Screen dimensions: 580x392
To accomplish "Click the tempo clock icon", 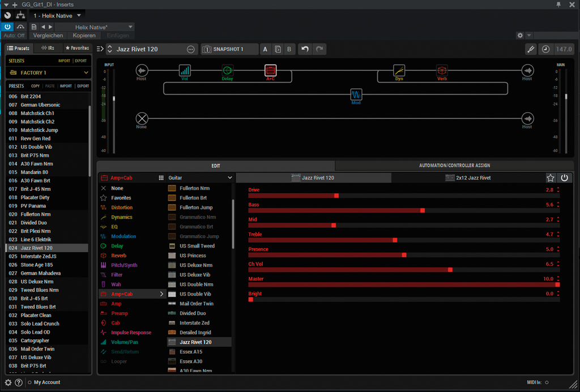I will pos(545,49).
